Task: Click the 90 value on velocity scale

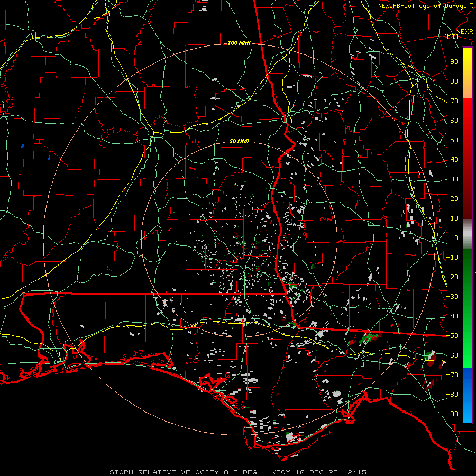Action: click(454, 62)
